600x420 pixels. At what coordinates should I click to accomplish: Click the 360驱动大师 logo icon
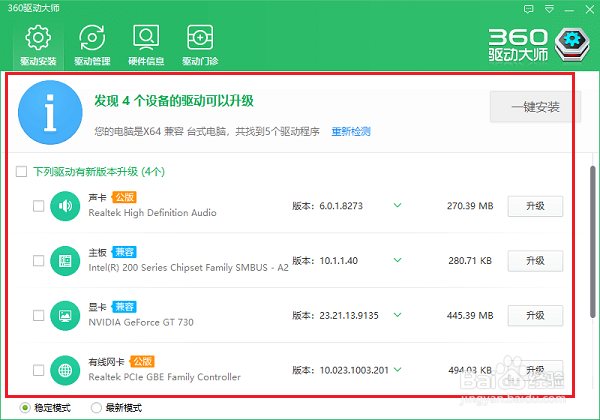(x=572, y=45)
